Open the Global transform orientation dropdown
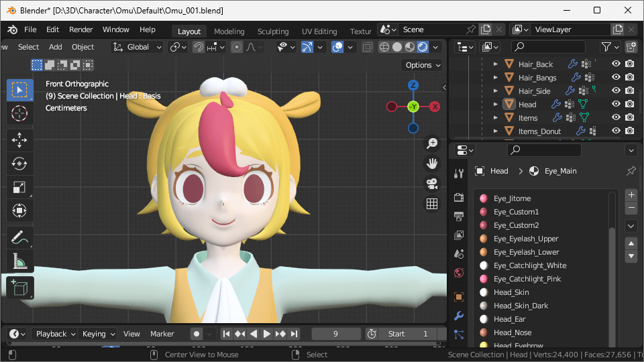Screen dimensions: 644x362 (x=138, y=47)
